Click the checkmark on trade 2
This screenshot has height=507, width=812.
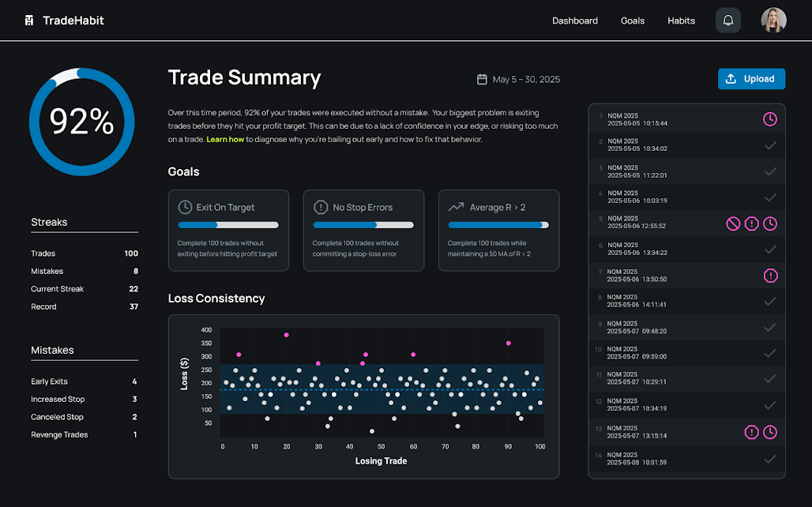pyautogui.click(x=770, y=145)
